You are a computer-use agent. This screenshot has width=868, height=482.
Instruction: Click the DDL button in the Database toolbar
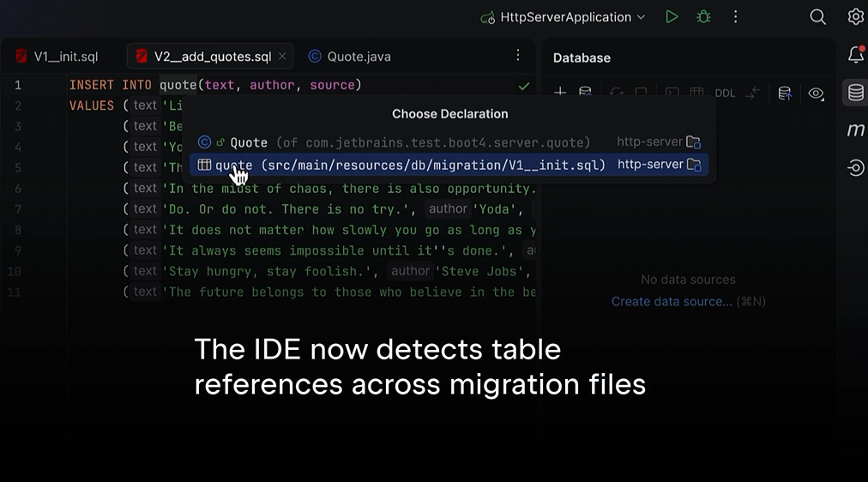(x=725, y=93)
